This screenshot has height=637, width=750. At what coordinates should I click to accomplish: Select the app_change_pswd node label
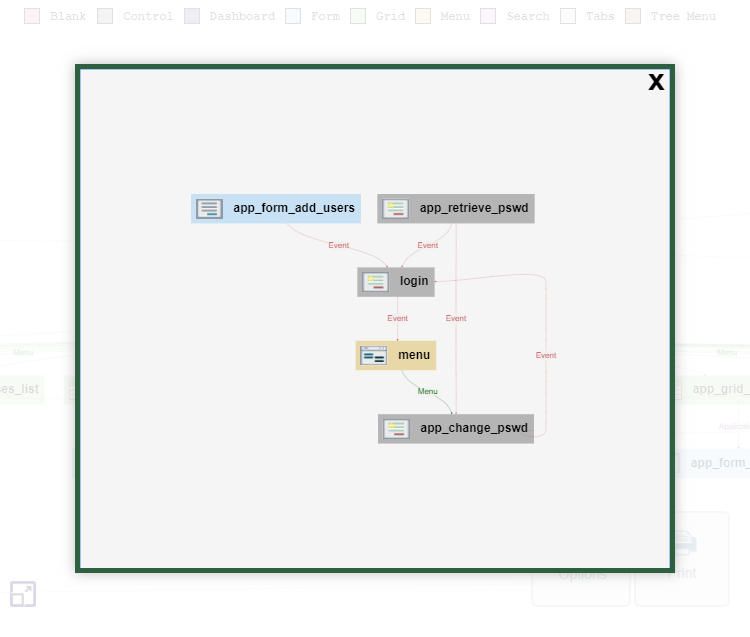[473, 429]
